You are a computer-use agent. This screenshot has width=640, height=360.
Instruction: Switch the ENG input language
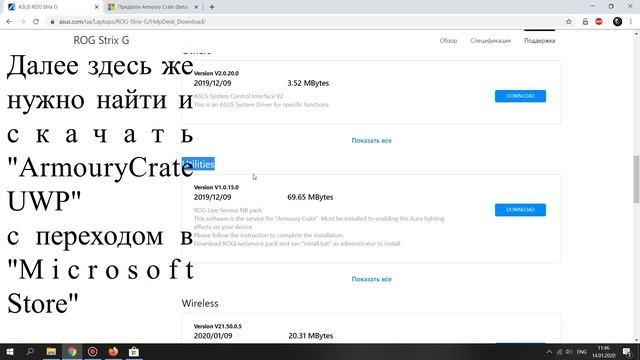click(582, 352)
